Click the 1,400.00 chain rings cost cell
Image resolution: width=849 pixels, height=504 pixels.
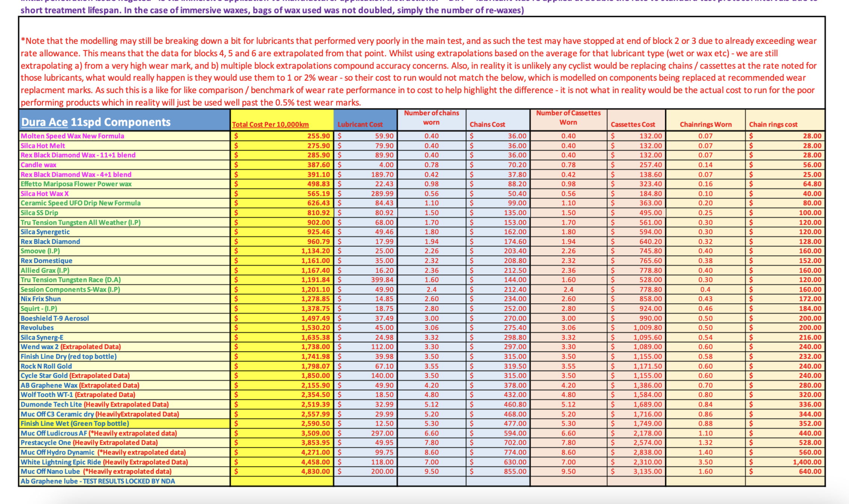coord(807,462)
